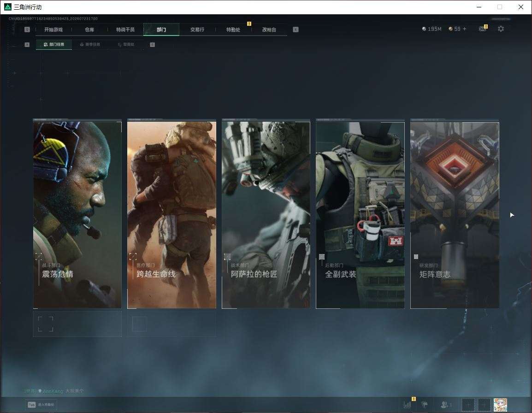Click the 59 premium coin balance
The image size is (532, 413).
pyautogui.click(x=454, y=29)
